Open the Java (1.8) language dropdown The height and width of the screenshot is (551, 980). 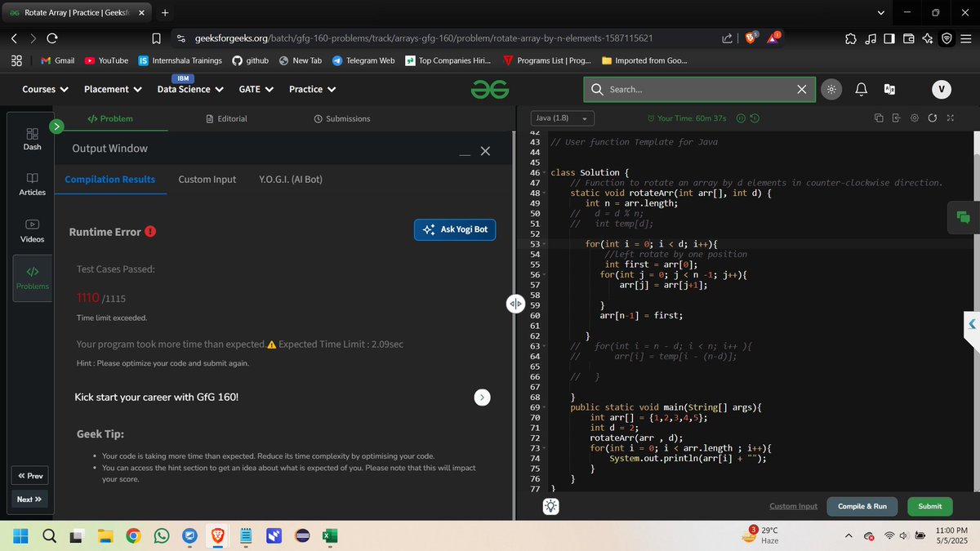[x=561, y=118]
